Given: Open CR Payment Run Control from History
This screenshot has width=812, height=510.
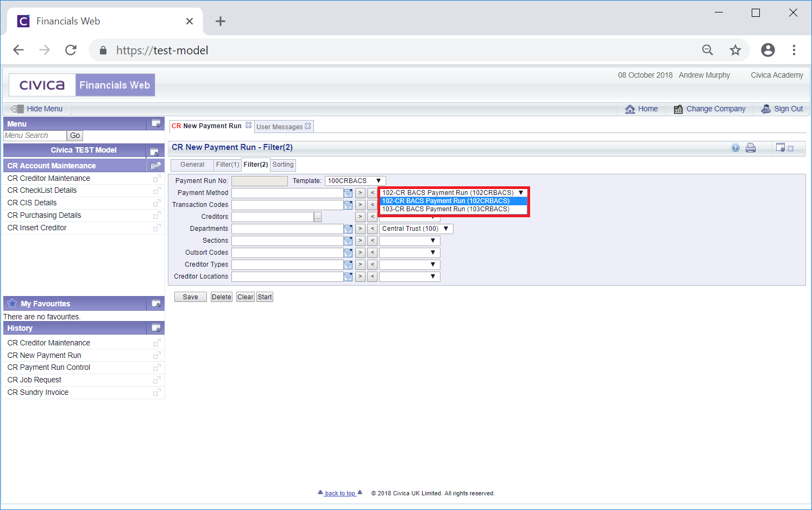Looking at the screenshot, I should [49, 367].
